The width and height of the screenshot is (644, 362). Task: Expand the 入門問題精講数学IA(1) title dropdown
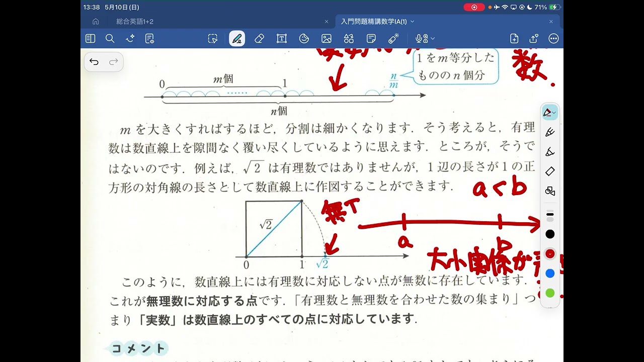click(413, 22)
